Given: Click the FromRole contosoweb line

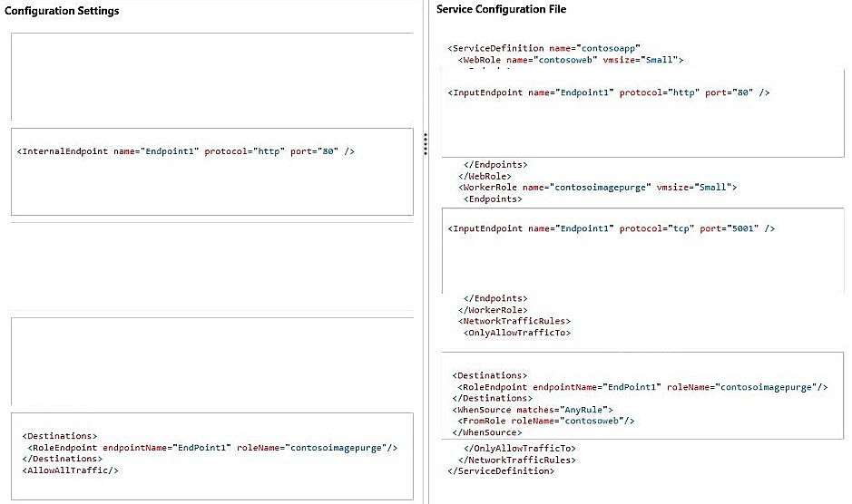Looking at the screenshot, I should click(546, 421).
